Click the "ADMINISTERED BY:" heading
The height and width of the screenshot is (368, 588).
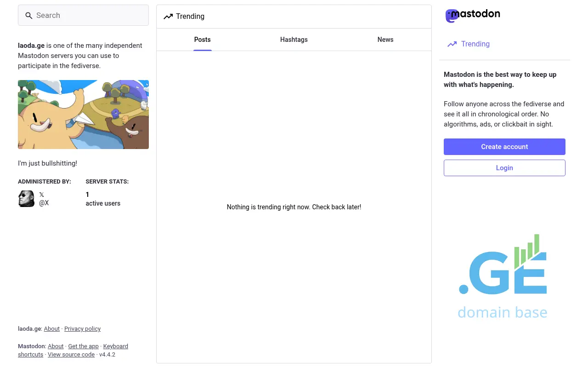click(45, 182)
